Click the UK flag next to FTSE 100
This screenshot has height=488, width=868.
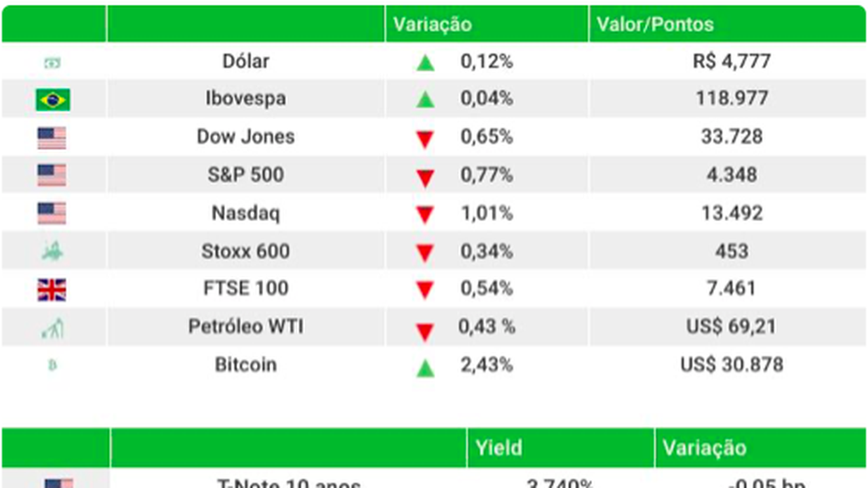pos(52,289)
